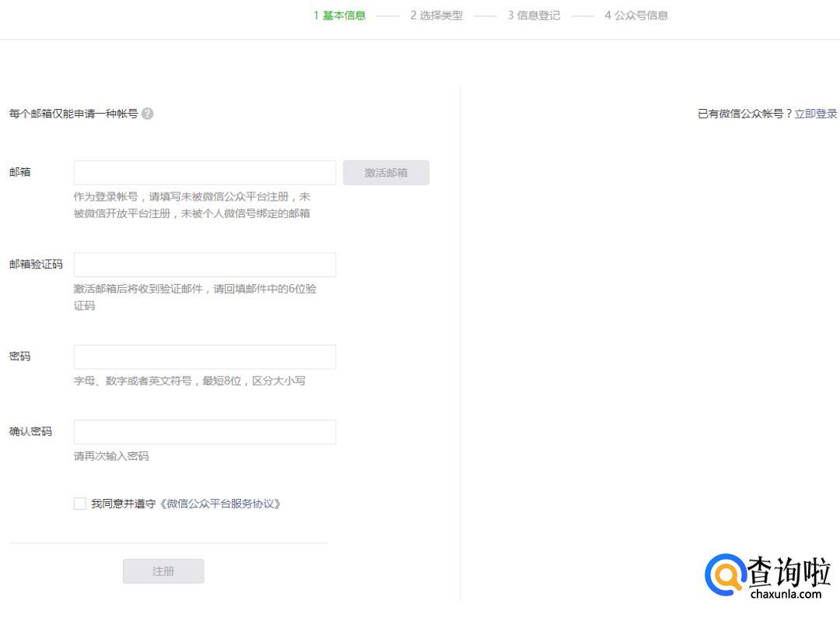Click the 注册 register button
The width and height of the screenshot is (840, 618).
pyautogui.click(x=163, y=571)
